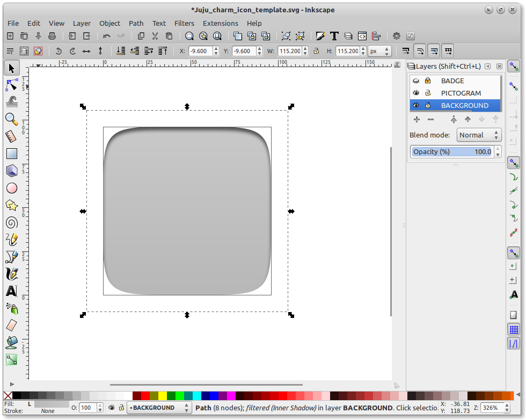Select the Rectangle tool

coord(11,154)
